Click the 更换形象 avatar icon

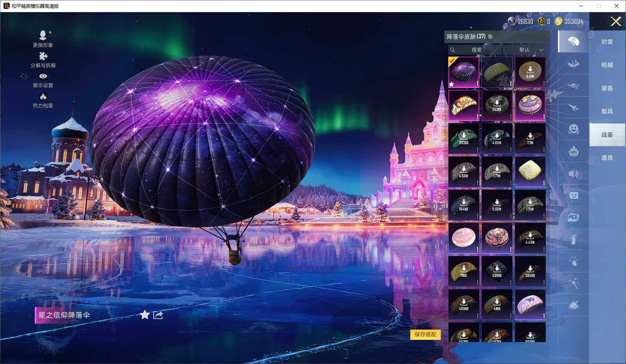tap(43, 36)
